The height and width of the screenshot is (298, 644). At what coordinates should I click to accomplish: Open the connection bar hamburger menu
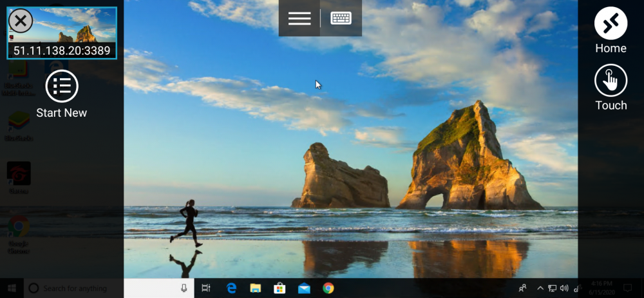pyautogui.click(x=299, y=18)
